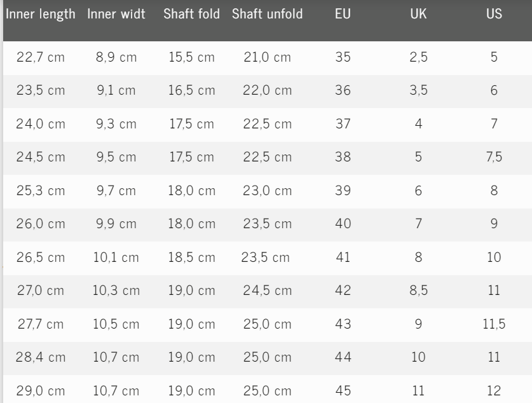Click the 21,0 cm shaft unfold value

267,57
